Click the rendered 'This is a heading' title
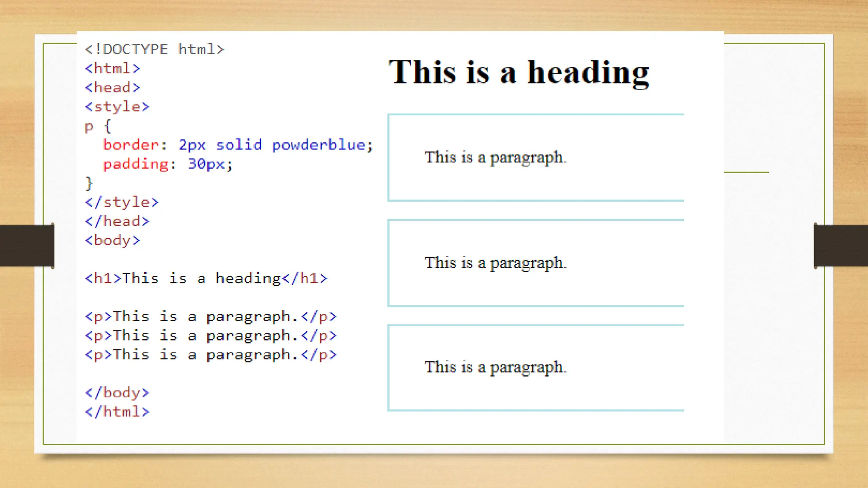 click(519, 72)
